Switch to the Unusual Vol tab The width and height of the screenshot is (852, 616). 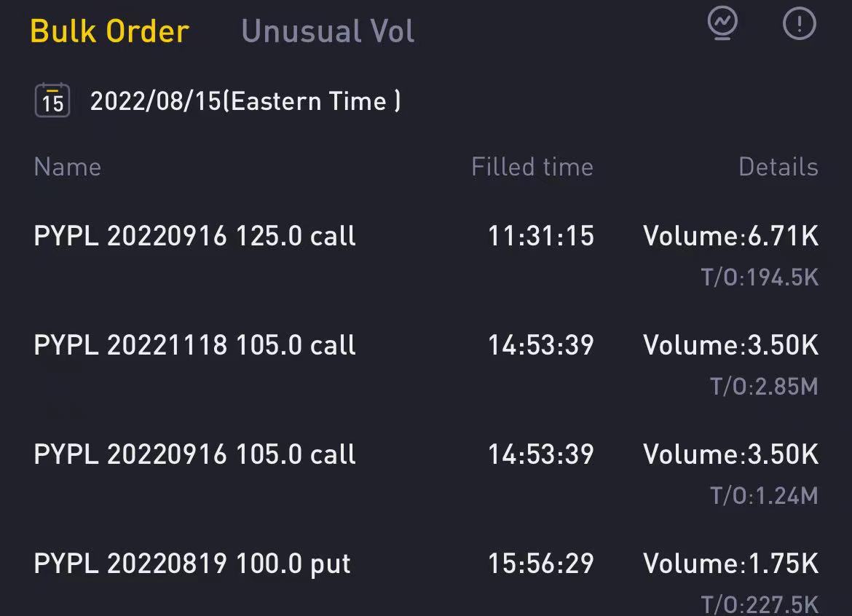point(328,31)
